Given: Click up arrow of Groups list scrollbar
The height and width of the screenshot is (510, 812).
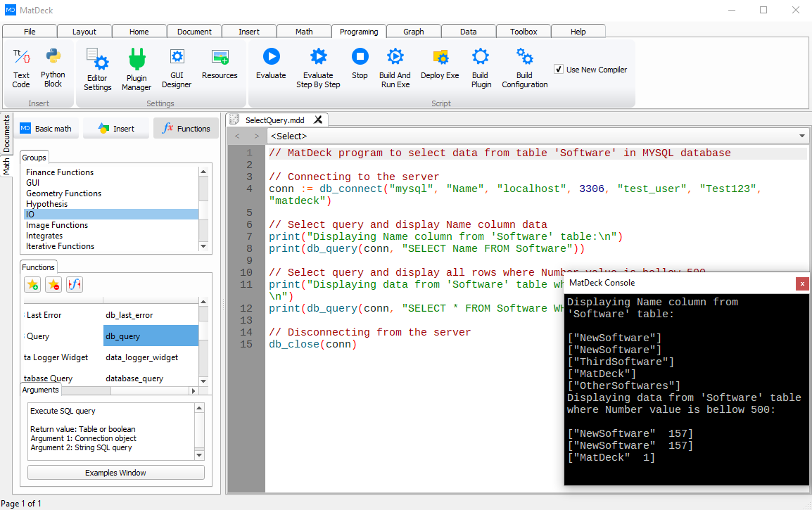Looking at the screenshot, I should (x=203, y=172).
